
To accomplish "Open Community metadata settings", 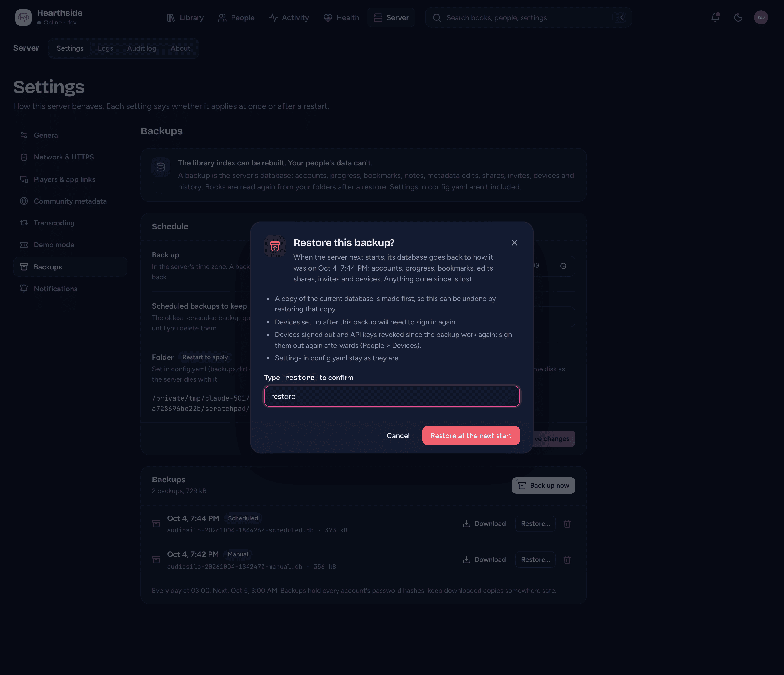I will [x=70, y=201].
